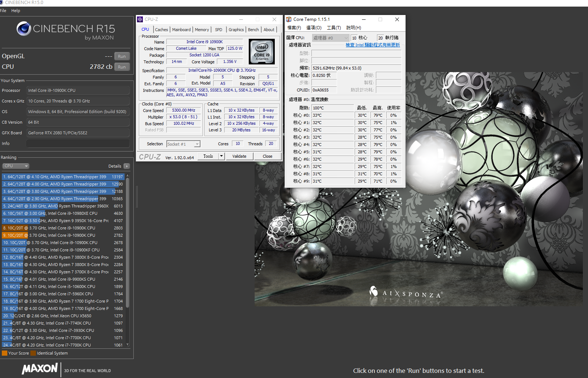588x378 pixels.
Task: Open the CPU ranking type dropdown
Action: tap(16, 166)
